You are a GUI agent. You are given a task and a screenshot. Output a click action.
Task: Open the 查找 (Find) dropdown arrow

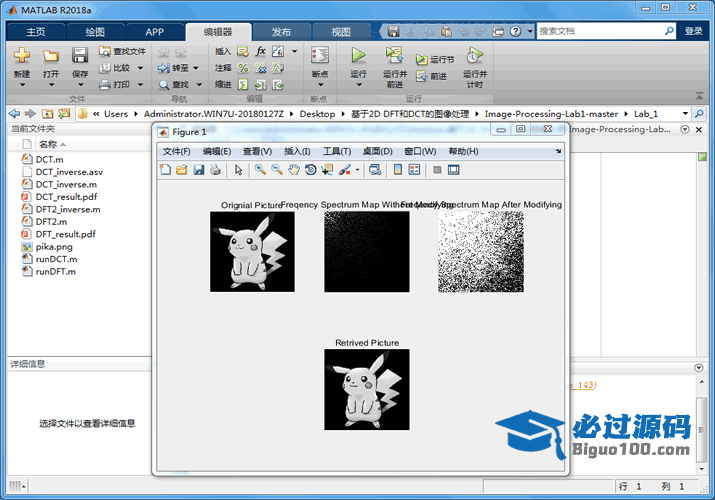point(199,84)
